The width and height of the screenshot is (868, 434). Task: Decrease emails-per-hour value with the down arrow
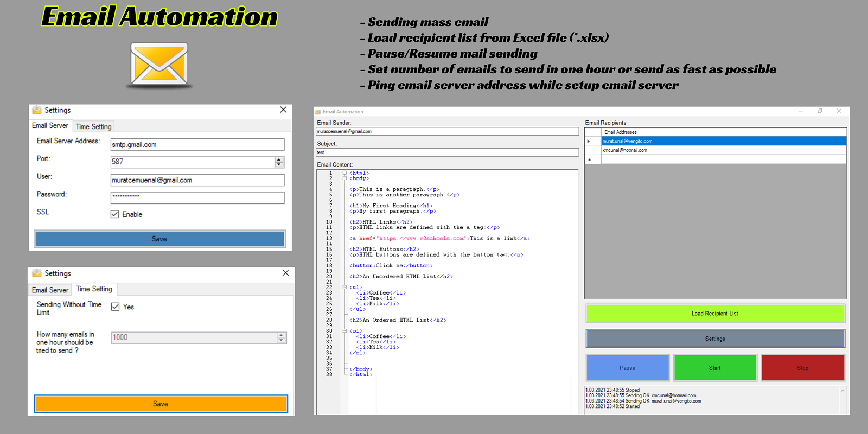tap(281, 340)
